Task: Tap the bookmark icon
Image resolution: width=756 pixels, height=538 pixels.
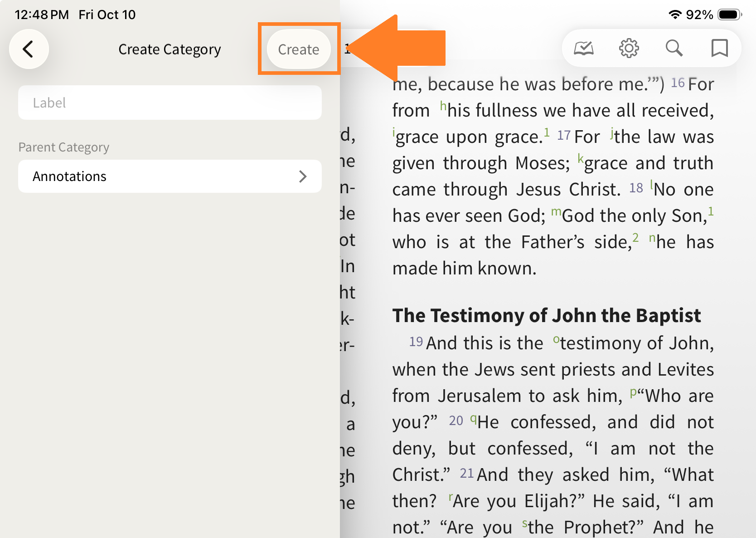Action: 719,48
